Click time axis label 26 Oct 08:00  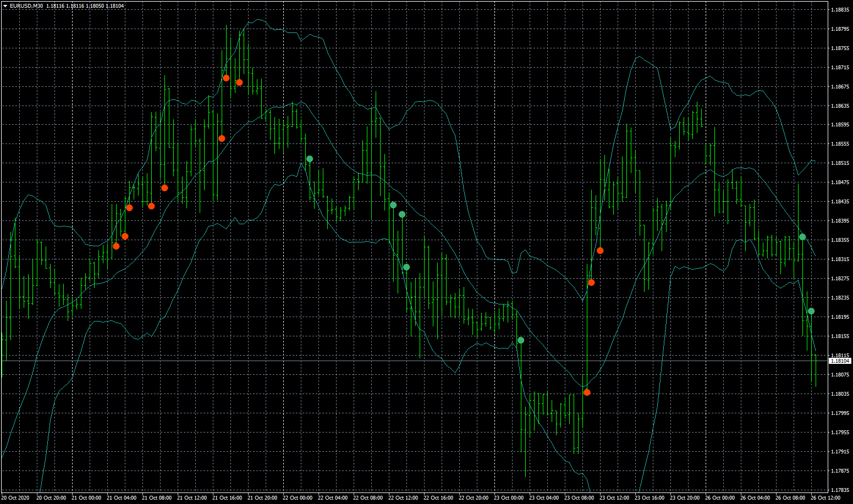pos(790,498)
